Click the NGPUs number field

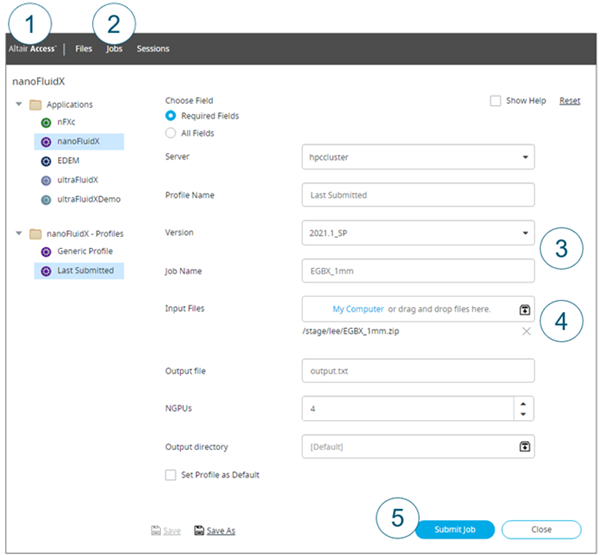pos(408,408)
